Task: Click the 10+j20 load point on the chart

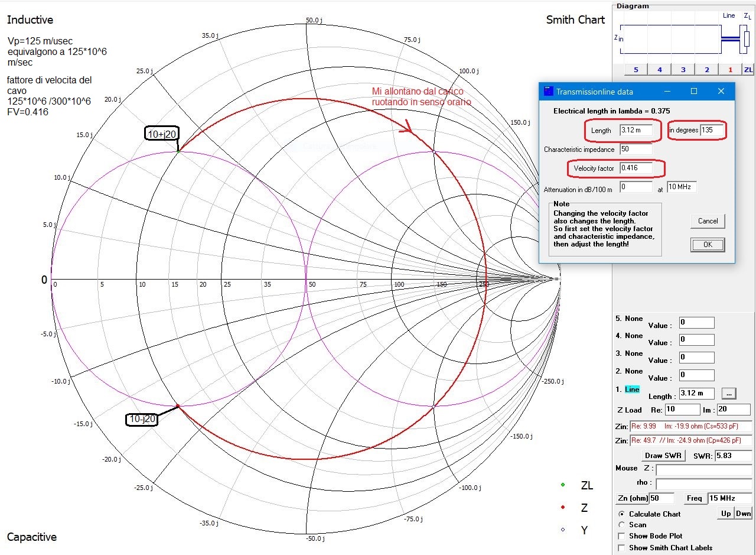Action: (x=178, y=152)
